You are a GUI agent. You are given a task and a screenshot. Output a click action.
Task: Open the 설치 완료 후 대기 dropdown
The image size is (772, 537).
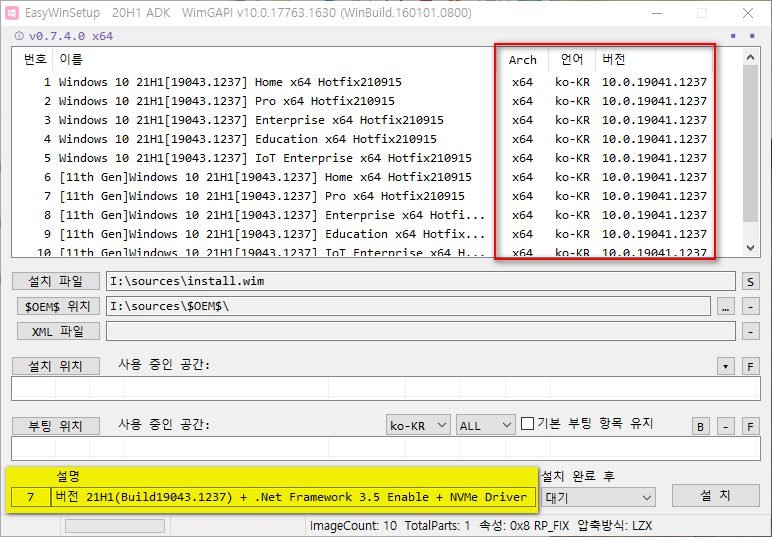point(598,497)
